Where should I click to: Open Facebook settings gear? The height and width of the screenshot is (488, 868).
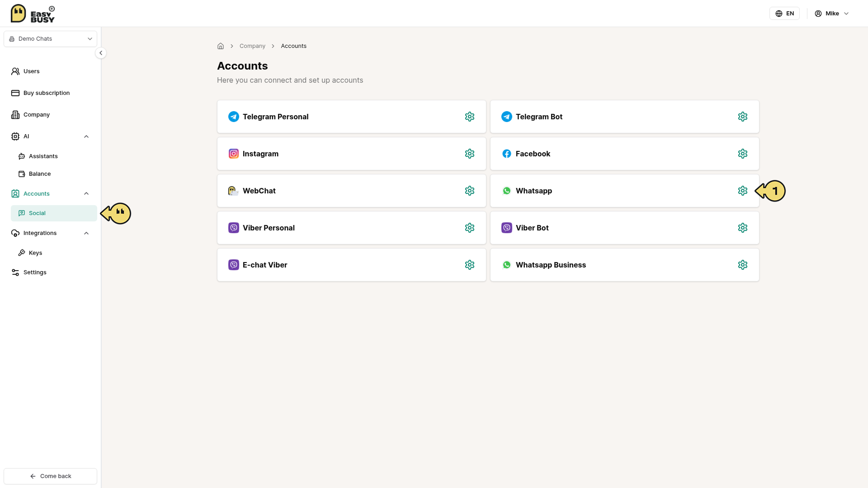pyautogui.click(x=743, y=154)
